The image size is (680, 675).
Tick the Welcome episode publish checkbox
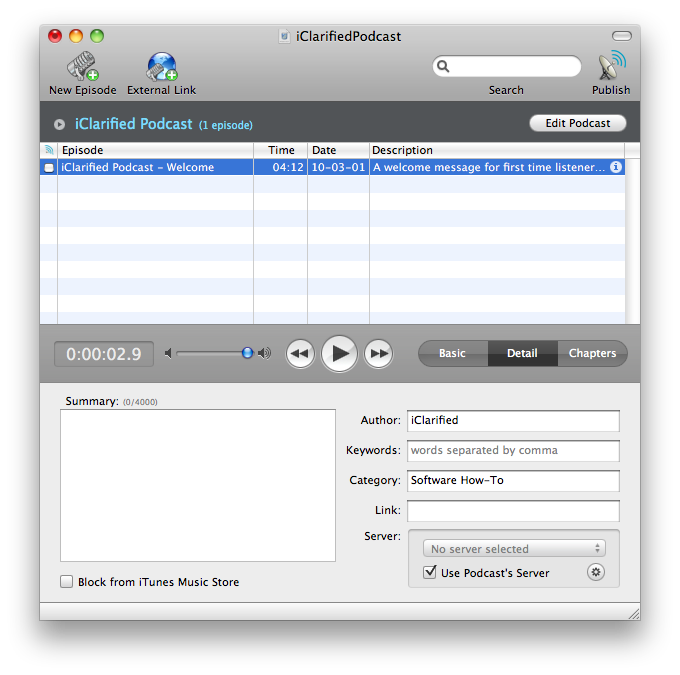(49, 167)
